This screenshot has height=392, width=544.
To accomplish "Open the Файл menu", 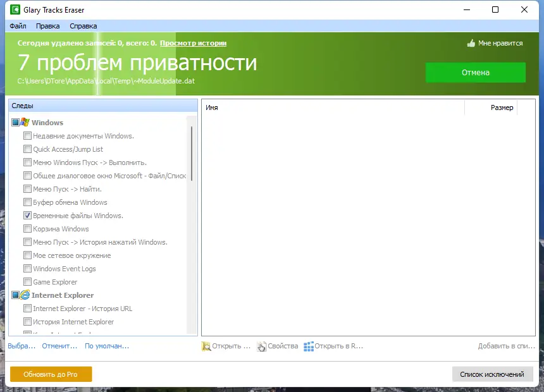I will tap(18, 26).
